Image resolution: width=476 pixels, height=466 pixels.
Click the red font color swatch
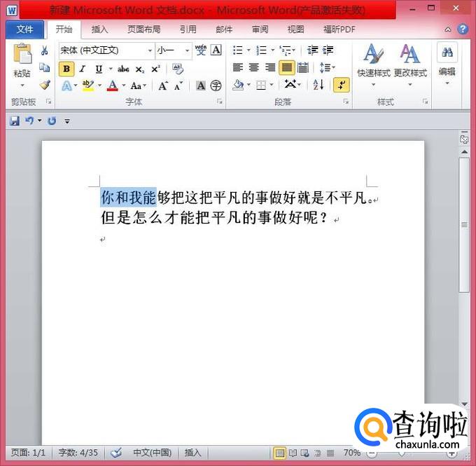(112, 85)
